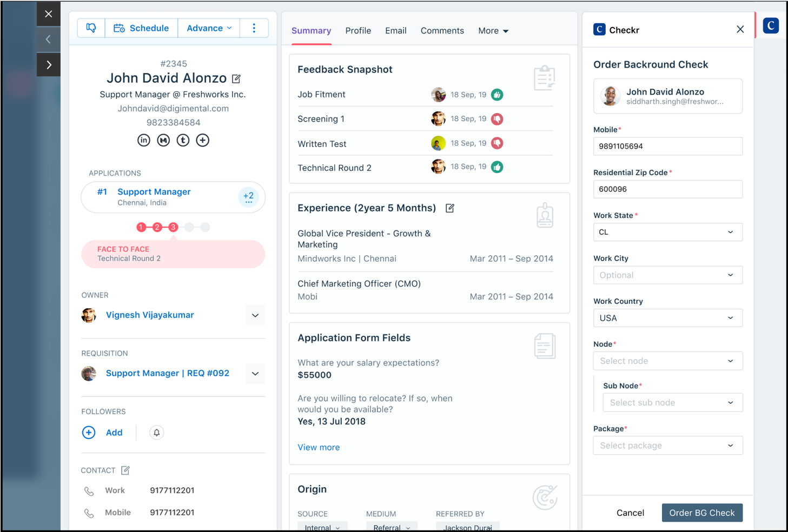Click the thumbs-down icon on Written Test row
The image size is (788, 532).
tap(497, 143)
